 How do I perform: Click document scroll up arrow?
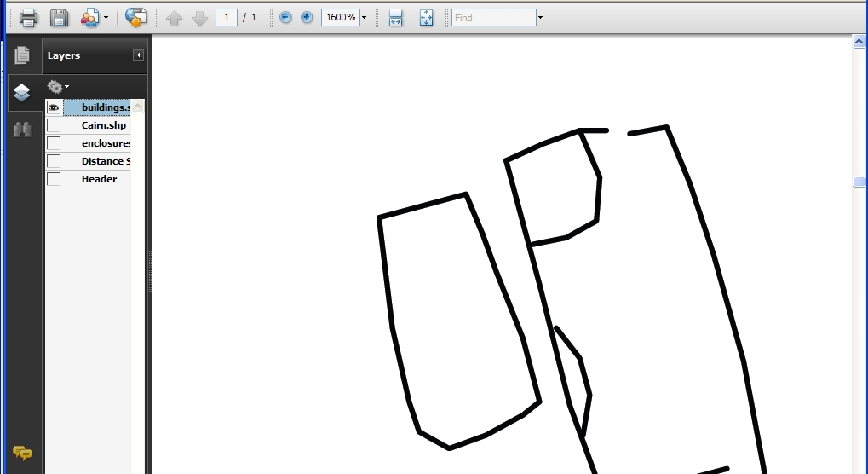tap(859, 42)
